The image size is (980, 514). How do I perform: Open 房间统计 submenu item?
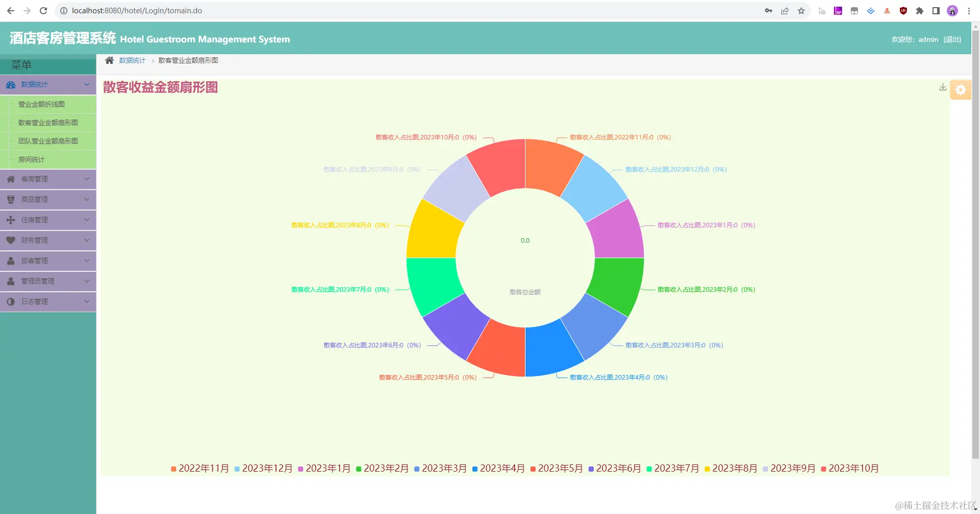coord(48,159)
